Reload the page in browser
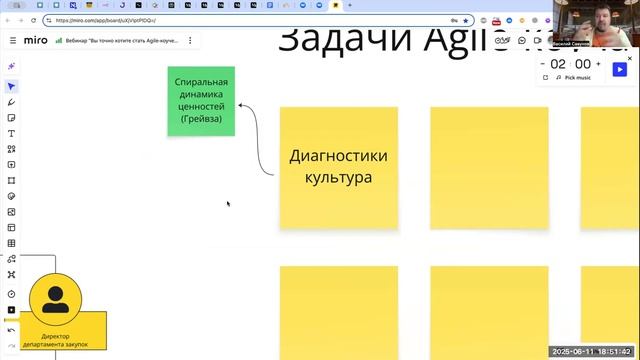This screenshot has width=640, height=360. [x=33, y=20]
